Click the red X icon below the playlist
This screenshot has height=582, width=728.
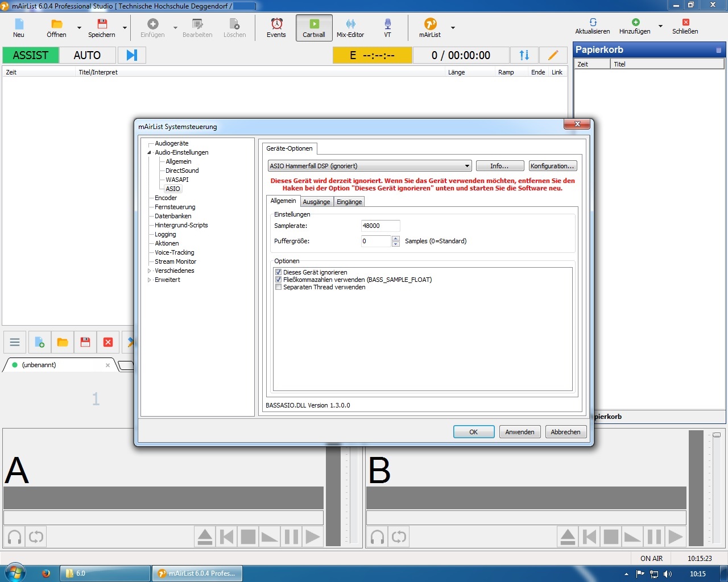tap(108, 342)
